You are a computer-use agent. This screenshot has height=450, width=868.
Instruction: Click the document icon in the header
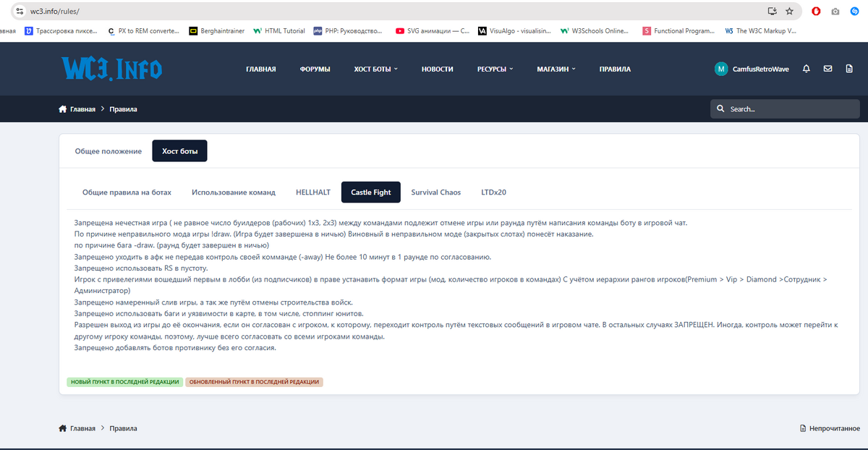[849, 69]
